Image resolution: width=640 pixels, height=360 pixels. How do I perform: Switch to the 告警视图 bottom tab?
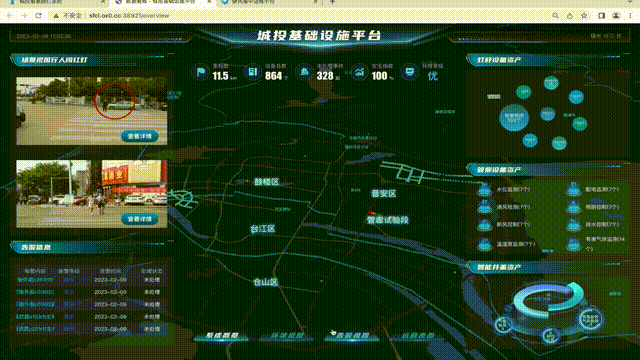352,336
